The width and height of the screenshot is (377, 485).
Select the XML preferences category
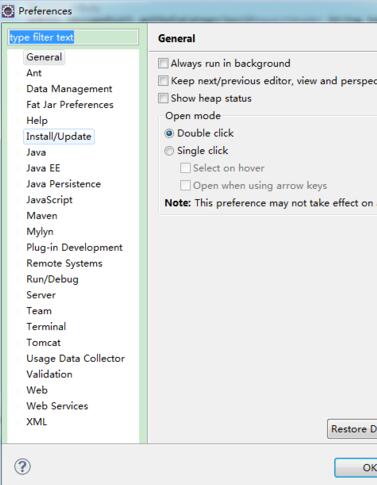click(36, 422)
